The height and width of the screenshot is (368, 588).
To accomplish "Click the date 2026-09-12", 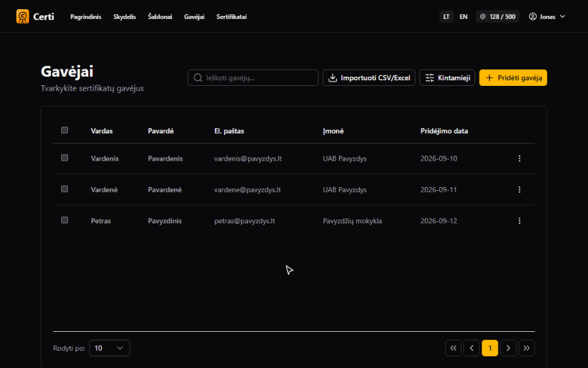I will (439, 221).
